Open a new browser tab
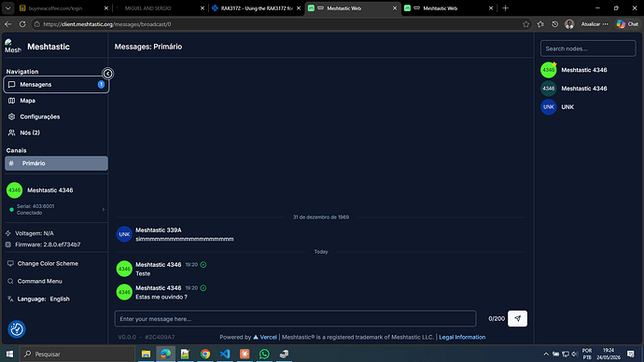The width and height of the screenshot is (644, 362). pyautogui.click(x=505, y=8)
